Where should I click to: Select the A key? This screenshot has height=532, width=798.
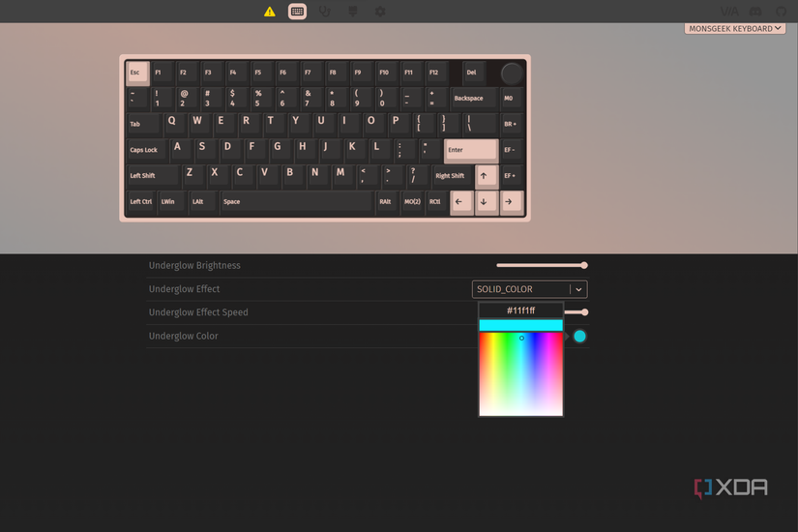point(181,151)
